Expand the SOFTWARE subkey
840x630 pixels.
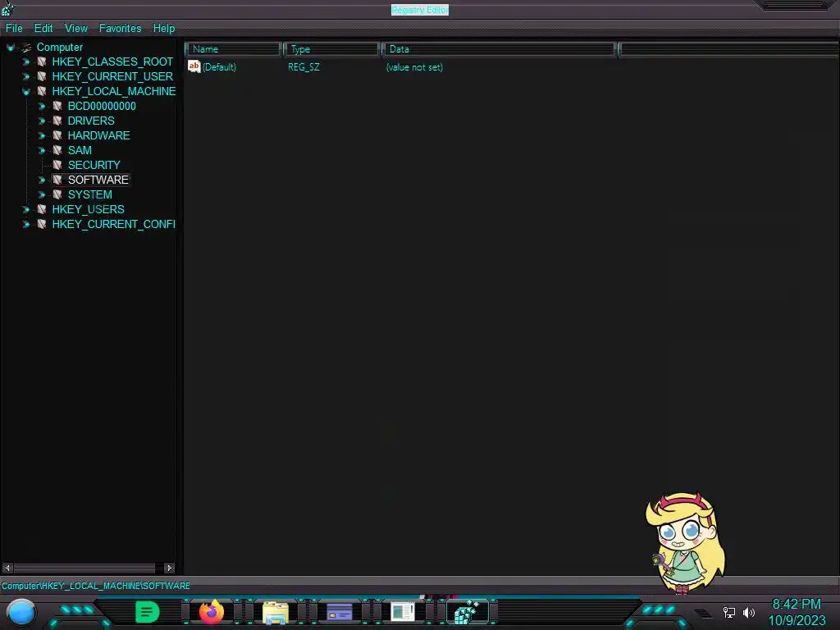click(x=41, y=180)
